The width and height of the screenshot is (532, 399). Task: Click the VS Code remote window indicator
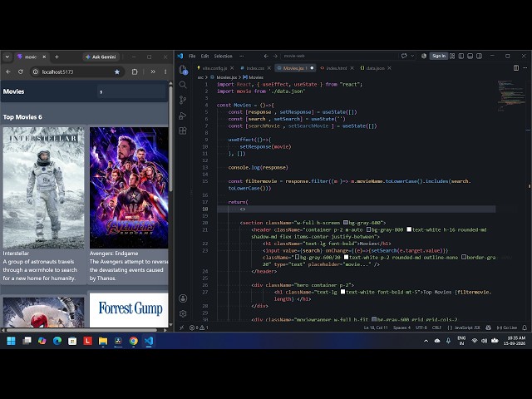181,328
